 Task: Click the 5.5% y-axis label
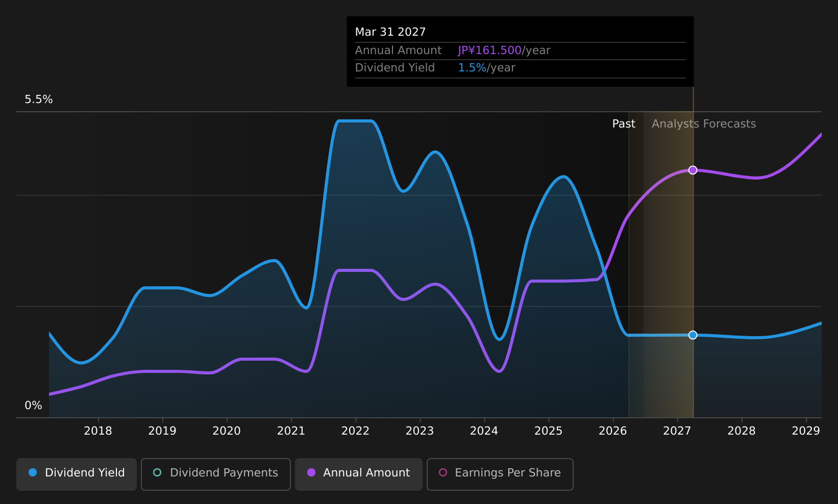(39, 99)
